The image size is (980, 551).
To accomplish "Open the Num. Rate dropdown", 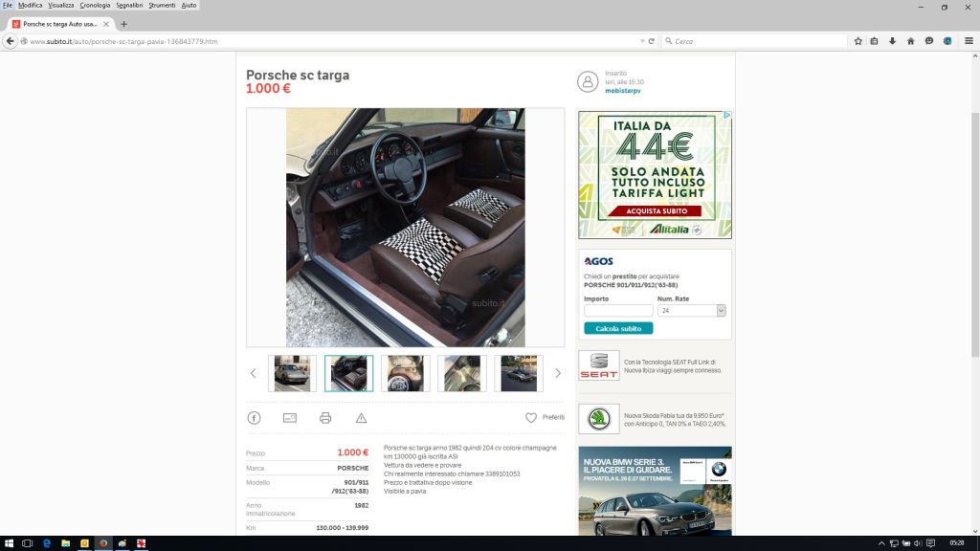I will tap(691, 311).
